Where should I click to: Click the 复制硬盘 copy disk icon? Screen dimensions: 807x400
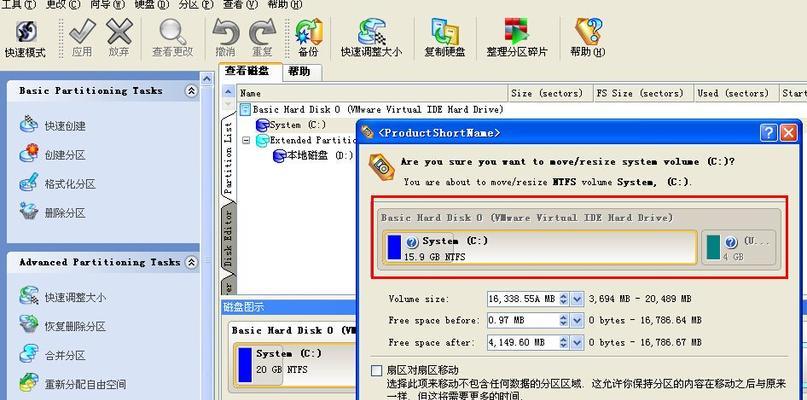point(445,39)
